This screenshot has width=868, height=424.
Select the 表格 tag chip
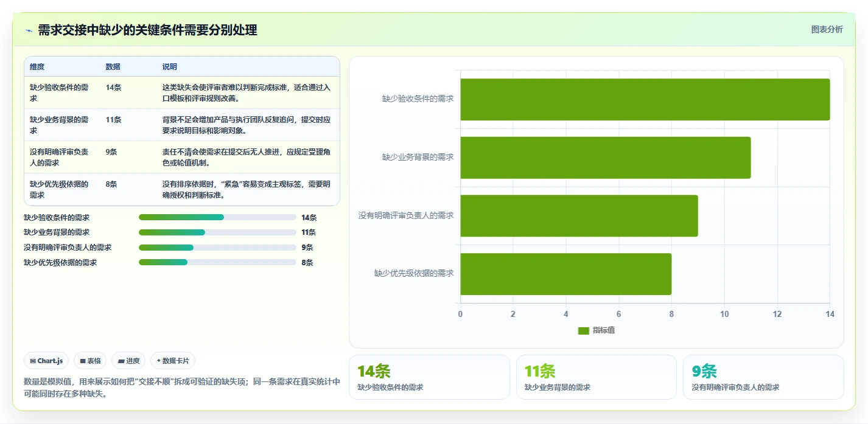click(90, 361)
